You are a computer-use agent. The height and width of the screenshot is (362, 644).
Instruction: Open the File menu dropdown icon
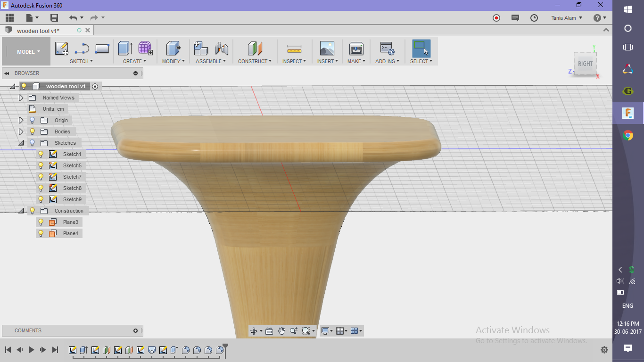(x=33, y=18)
